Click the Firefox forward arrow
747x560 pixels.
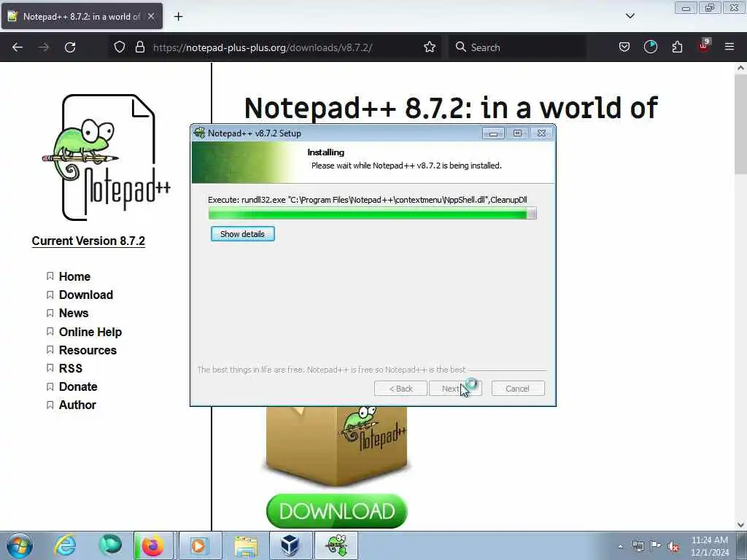[x=43, y=47]
